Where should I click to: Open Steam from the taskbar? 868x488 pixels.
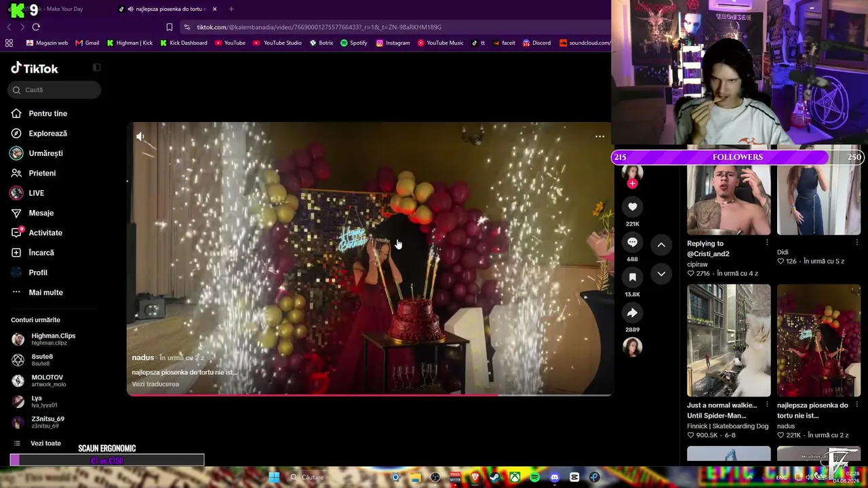[495, 477]
